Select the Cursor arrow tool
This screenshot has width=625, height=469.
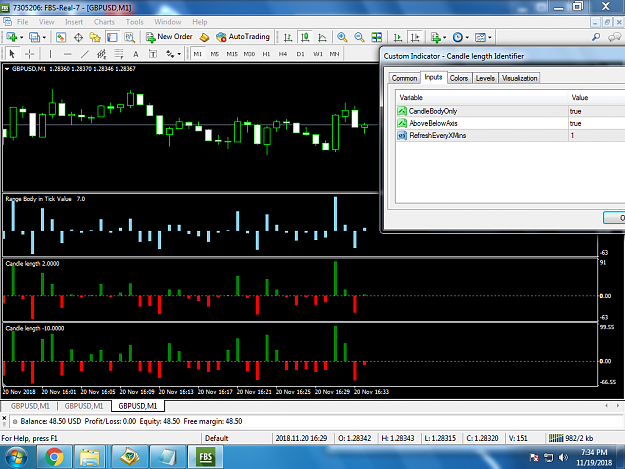(12, 54)
